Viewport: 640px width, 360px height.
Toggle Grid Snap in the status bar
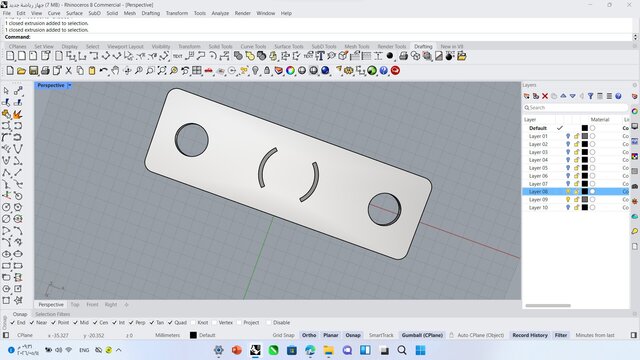coord(283,335)
